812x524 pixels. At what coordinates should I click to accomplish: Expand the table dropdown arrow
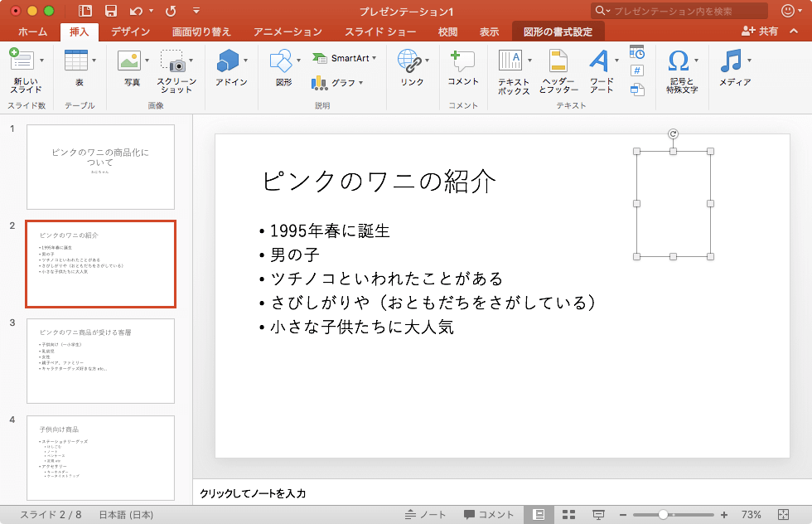(x=94, y=61)
